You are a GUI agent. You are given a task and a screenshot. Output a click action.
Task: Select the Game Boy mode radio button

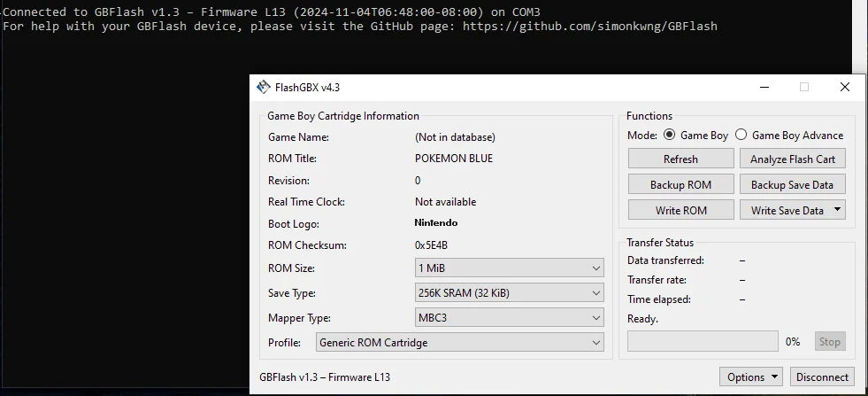point(669,135)
